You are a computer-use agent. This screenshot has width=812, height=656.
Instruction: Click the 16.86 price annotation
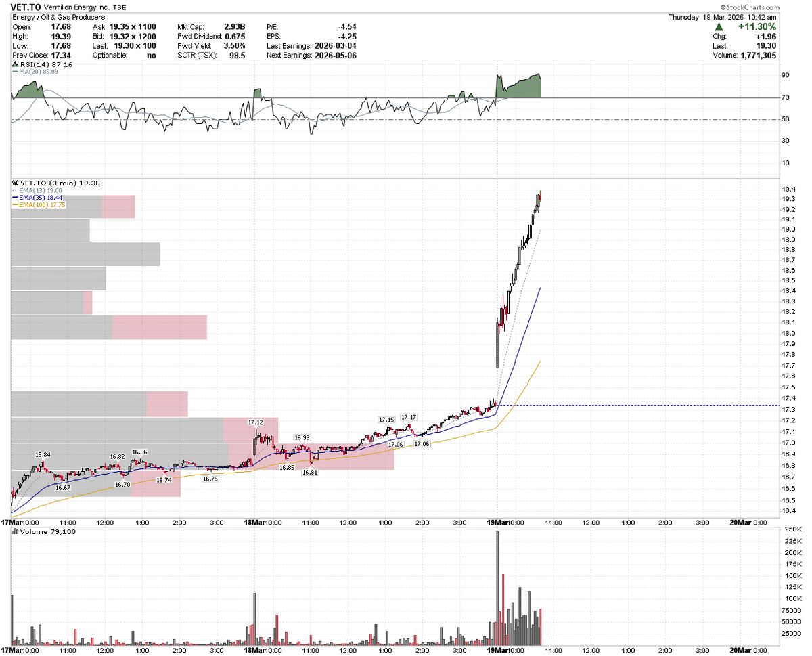(139, 452)
